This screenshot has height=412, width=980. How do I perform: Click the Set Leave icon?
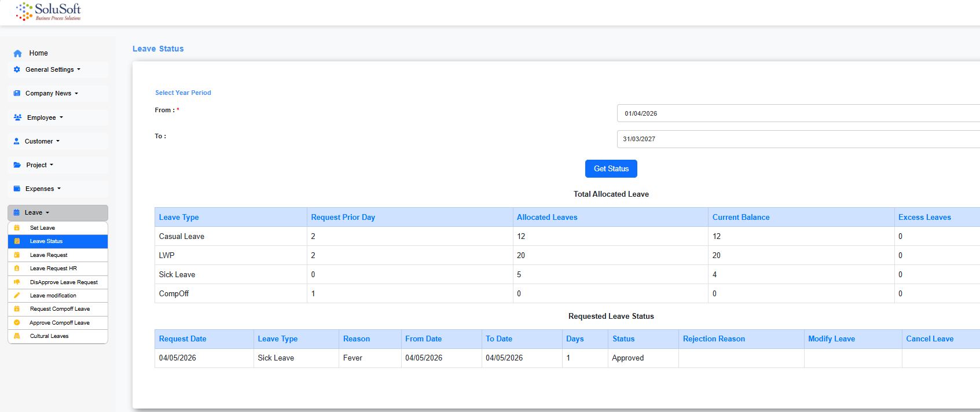point(17,228)
